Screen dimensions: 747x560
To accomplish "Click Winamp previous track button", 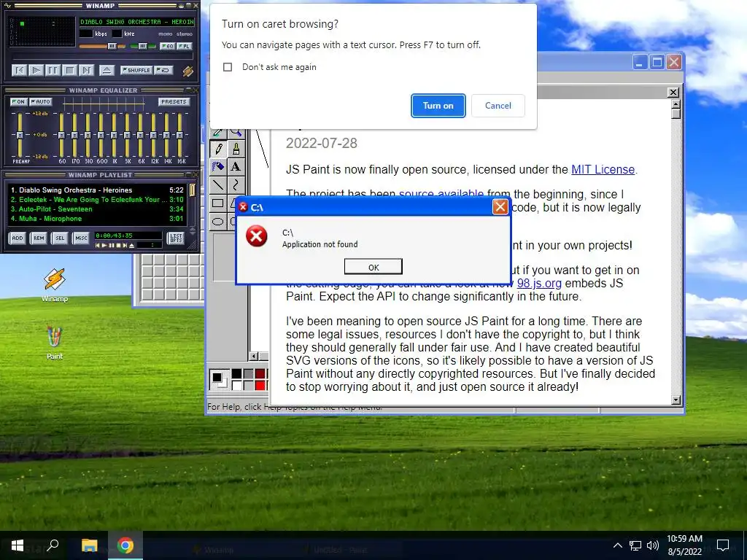I will tap(19, 71).
